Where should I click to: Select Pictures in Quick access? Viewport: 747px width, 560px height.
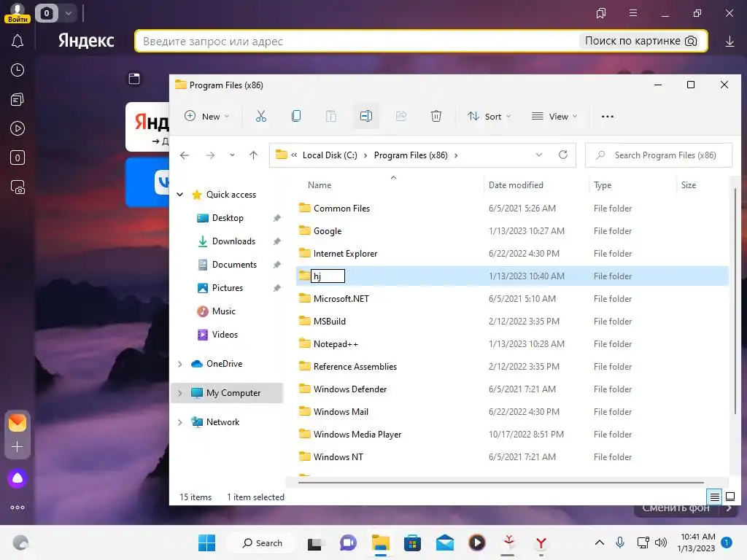pos(228,288)
